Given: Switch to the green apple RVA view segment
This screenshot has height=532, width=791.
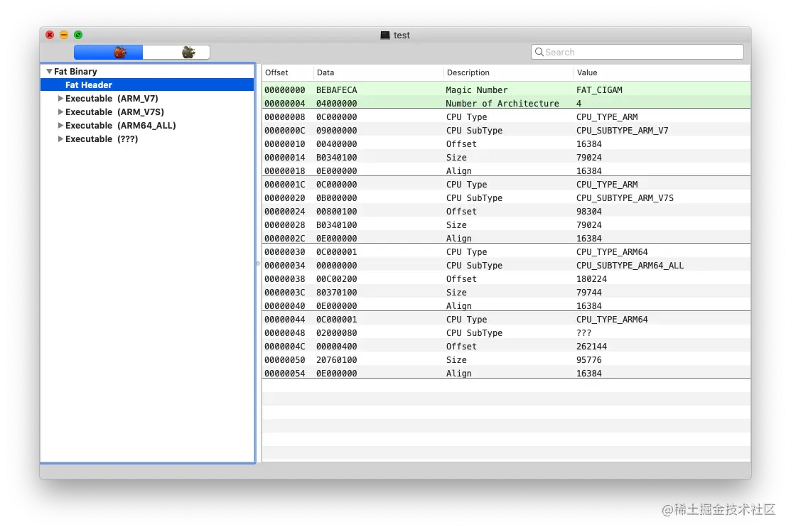Looking at the screenshot, I should click(176, 52).
